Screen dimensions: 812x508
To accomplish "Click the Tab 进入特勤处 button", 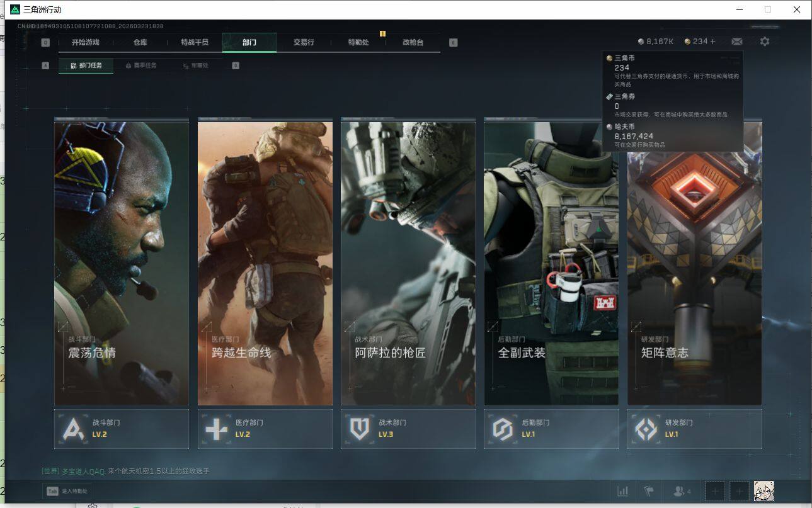I will point(67,491).
